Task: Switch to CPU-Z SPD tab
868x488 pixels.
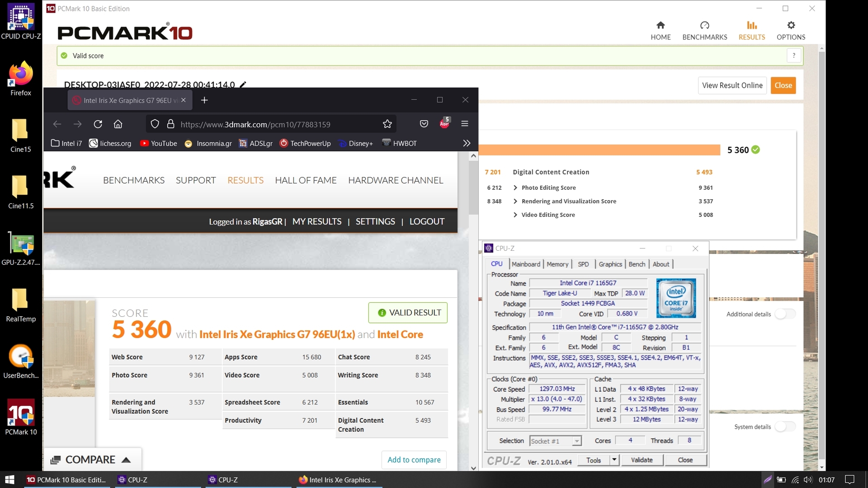Action: pyautogui.click(x=583, y=264)
